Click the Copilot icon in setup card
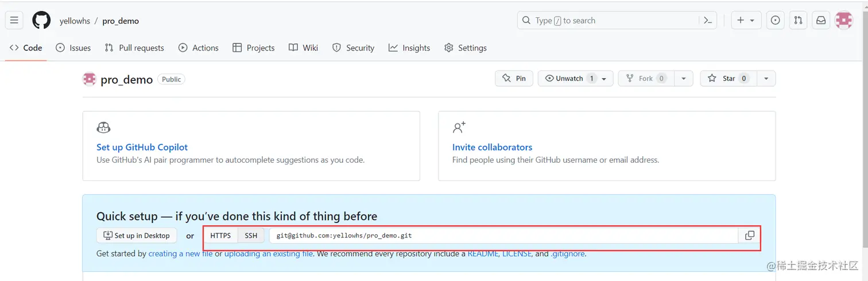Screen dimensions: 868x281 (103, 128)
